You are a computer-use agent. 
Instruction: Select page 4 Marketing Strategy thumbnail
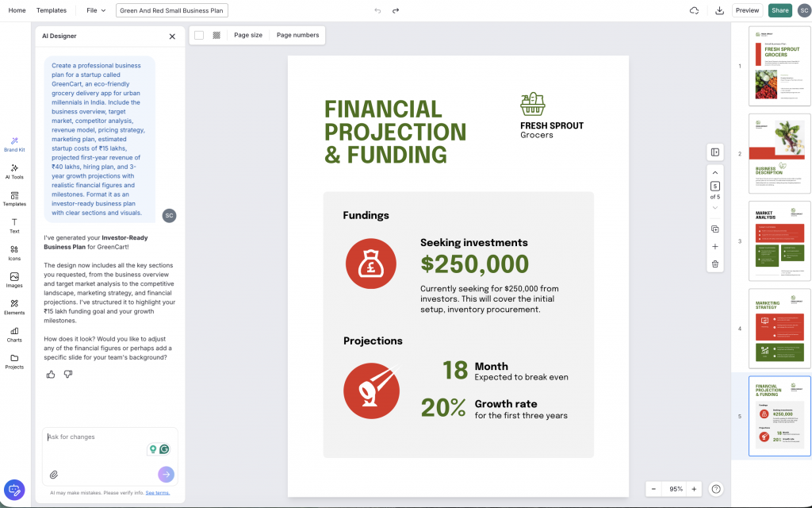click(779, 329)
